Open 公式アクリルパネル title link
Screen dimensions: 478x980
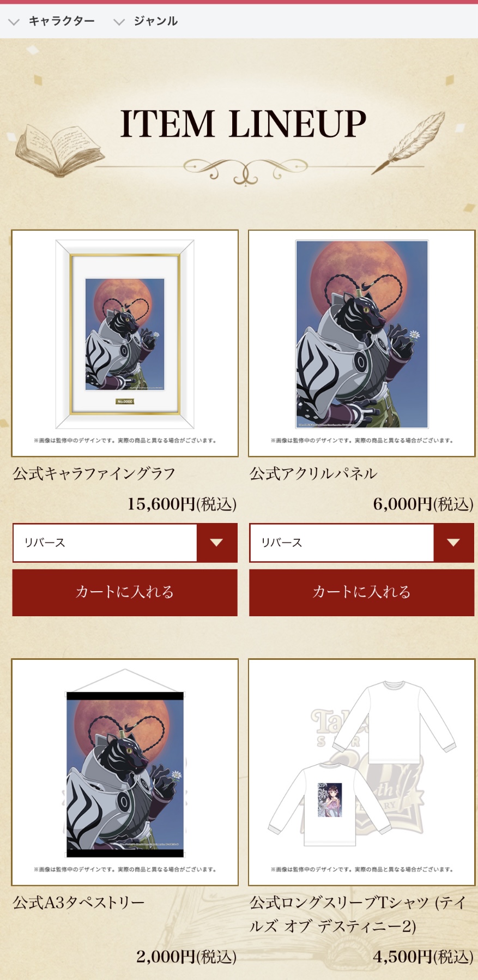(313, 473)
